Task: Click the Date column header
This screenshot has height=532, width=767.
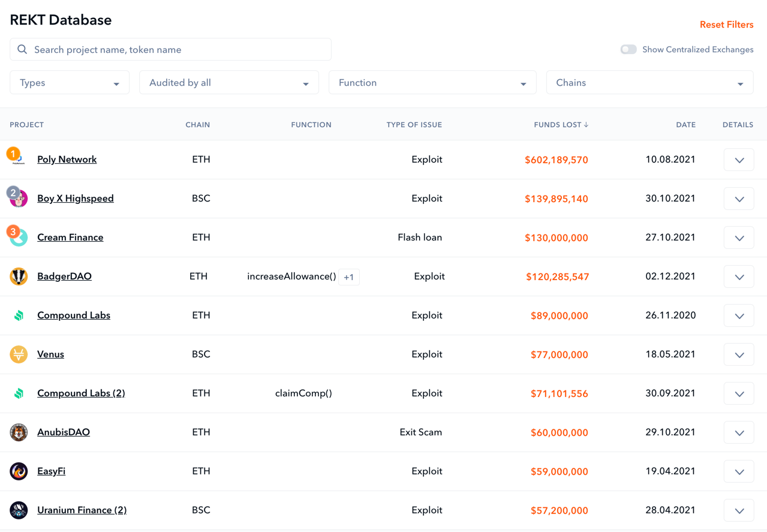Action: 685,125
